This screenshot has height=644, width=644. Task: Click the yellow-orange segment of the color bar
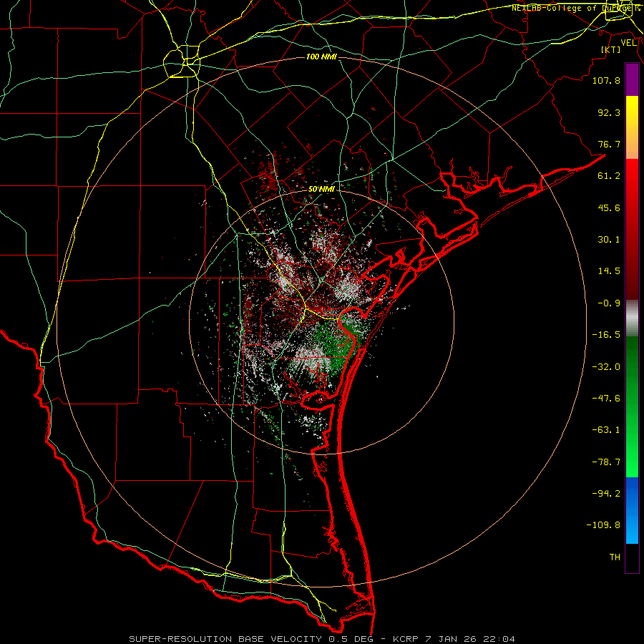632,127
